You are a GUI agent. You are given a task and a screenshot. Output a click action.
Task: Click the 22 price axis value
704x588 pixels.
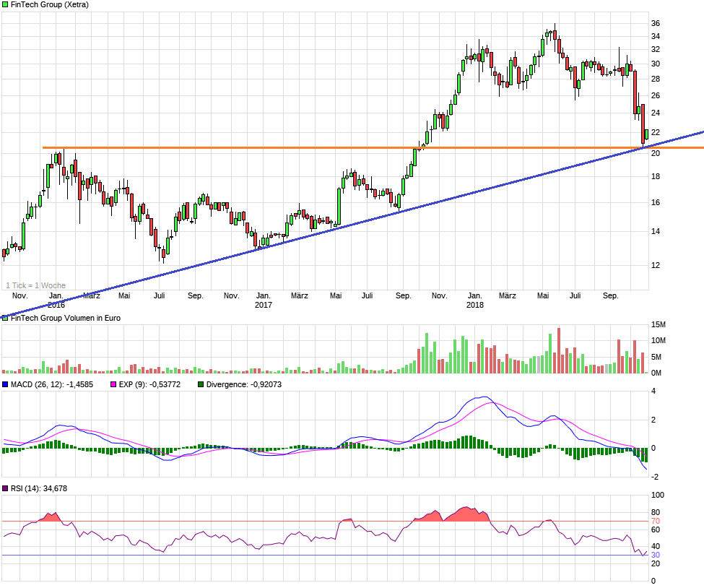coord(656,132)
